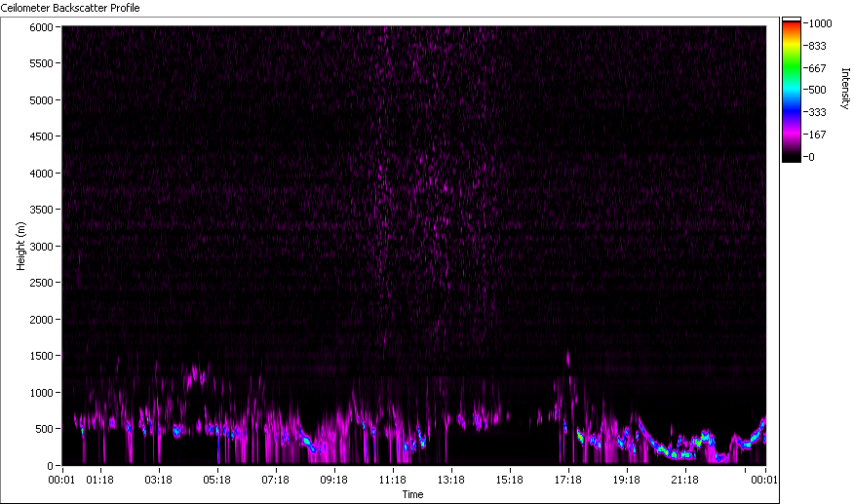Select the 167 intensity scale label

coord(818,135)
